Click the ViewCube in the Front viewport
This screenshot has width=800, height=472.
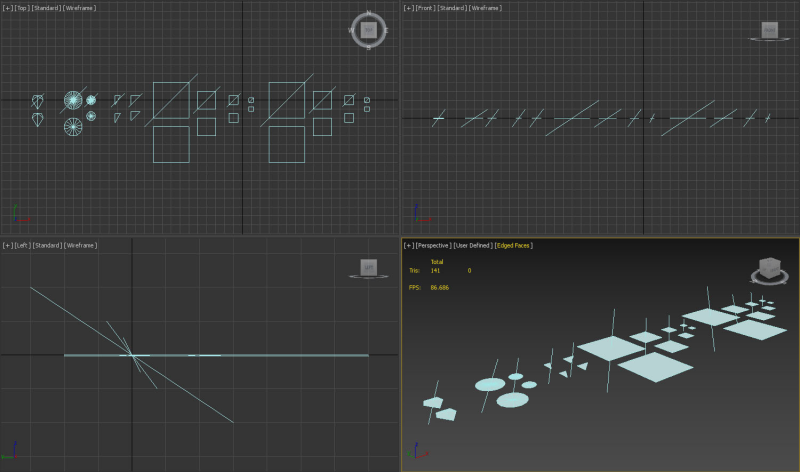point(769,30)
